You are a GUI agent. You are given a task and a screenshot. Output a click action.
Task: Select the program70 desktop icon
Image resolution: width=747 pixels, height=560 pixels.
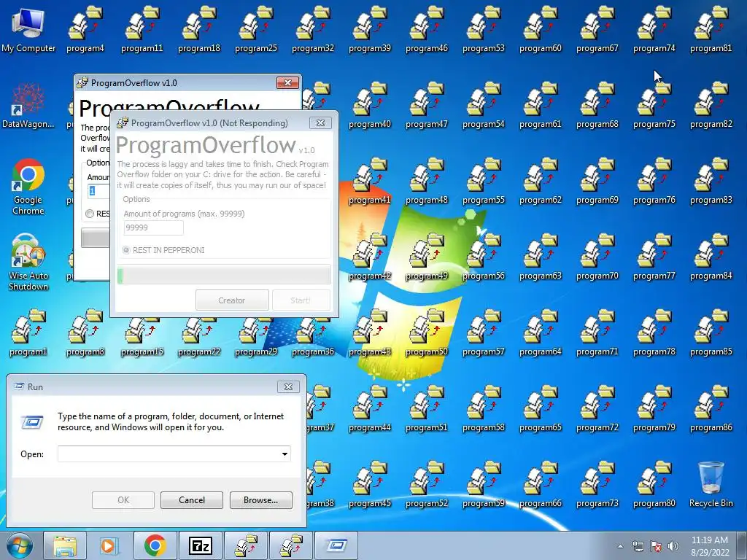[597, 257]
